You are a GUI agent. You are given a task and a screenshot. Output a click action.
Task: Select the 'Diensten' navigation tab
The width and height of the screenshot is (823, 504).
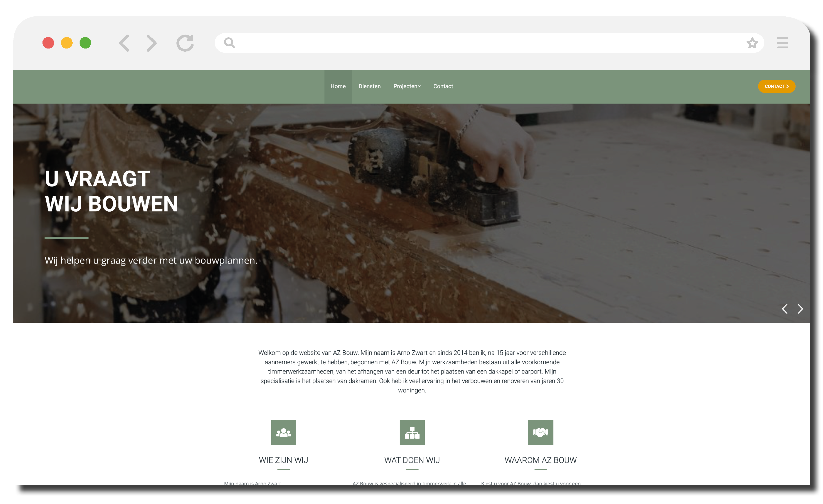coord(369,86)
